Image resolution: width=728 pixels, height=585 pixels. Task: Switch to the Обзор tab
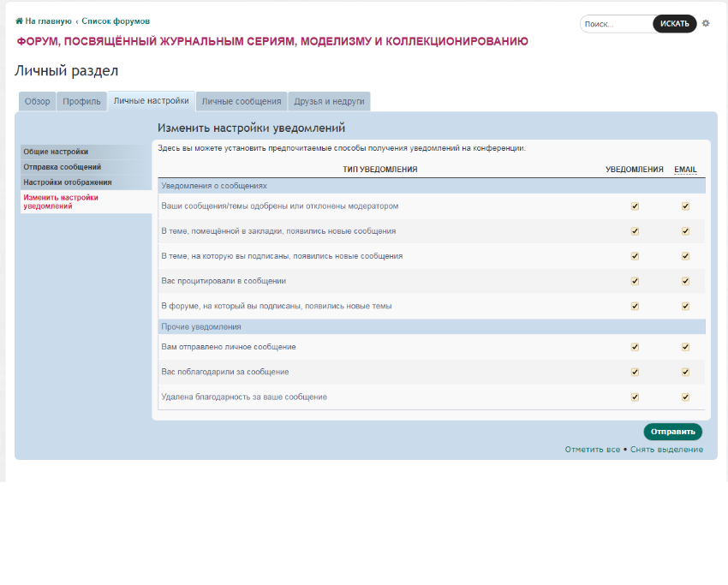(x=37, y=101)
